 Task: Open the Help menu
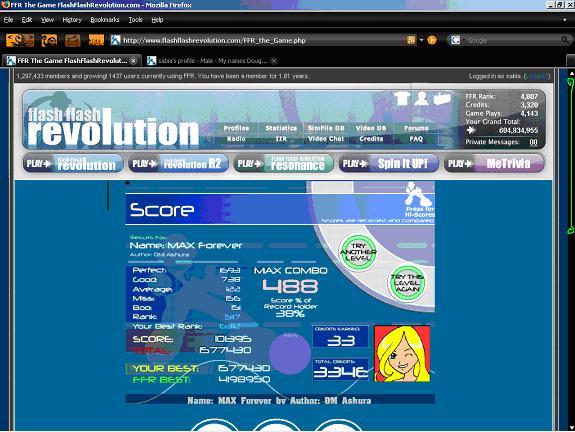157,20
